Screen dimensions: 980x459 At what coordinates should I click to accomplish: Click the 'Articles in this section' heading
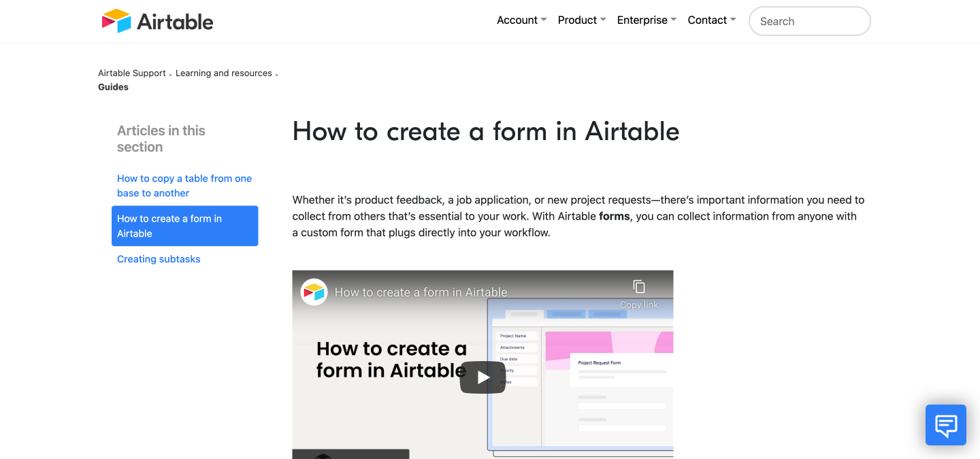click(161, 139)
